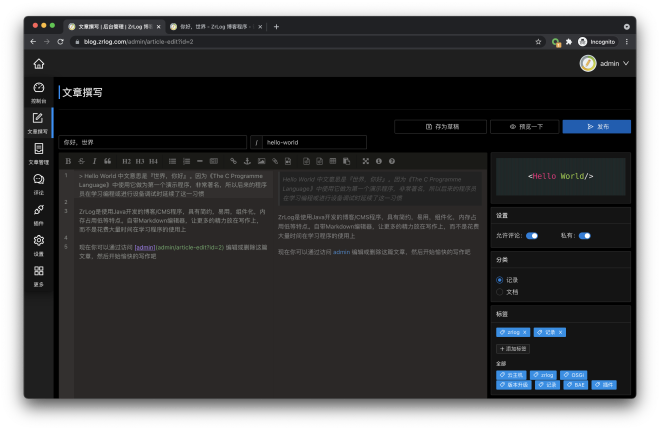
Task: Click the Hello World cover thumbnail
Action: tap(561, 177)
